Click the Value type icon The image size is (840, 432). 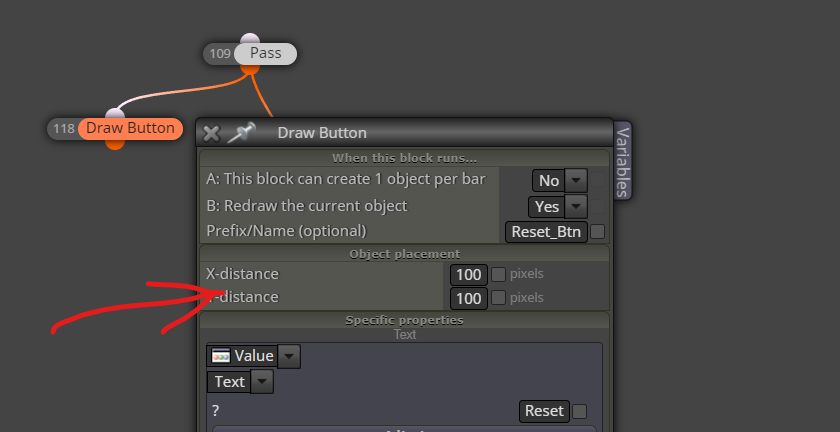pos(221,356)
